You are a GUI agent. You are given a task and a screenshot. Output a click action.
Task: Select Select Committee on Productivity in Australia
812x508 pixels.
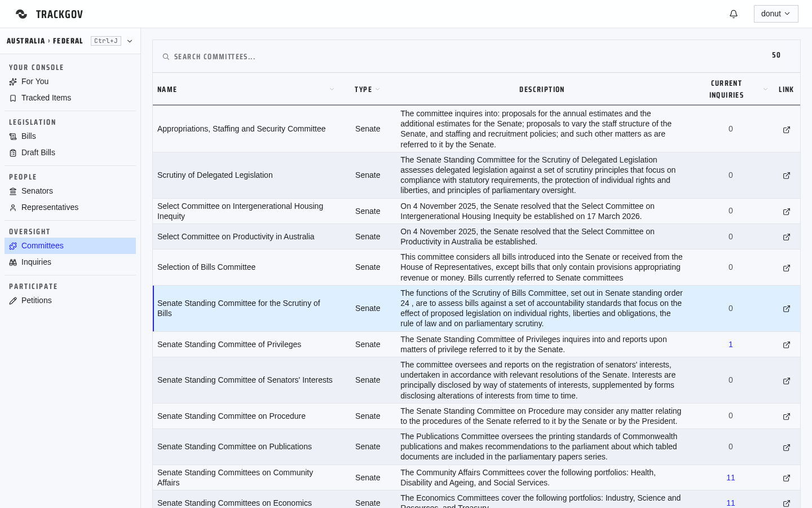point(236,237)
